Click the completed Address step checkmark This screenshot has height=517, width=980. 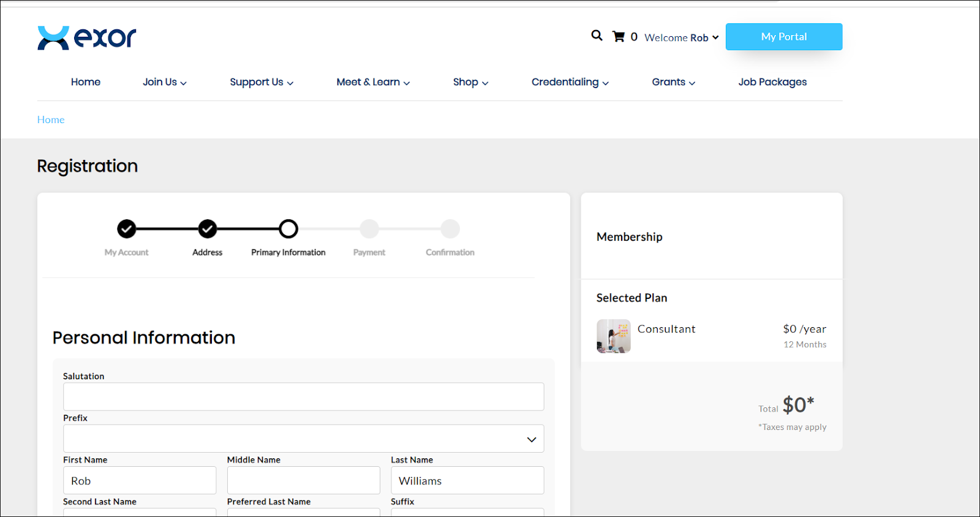coord(208,229)
